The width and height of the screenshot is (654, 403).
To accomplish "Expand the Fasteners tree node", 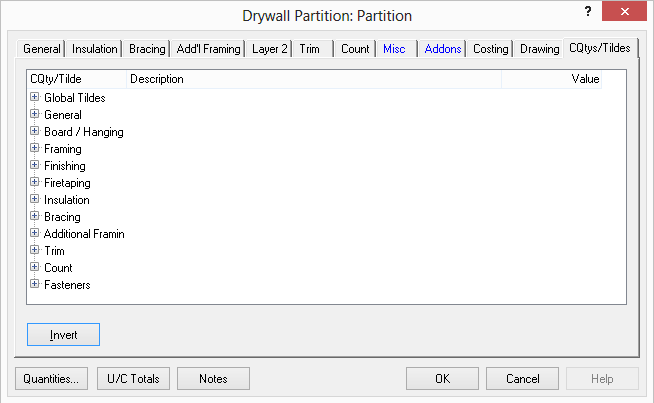I will point(35,285).
